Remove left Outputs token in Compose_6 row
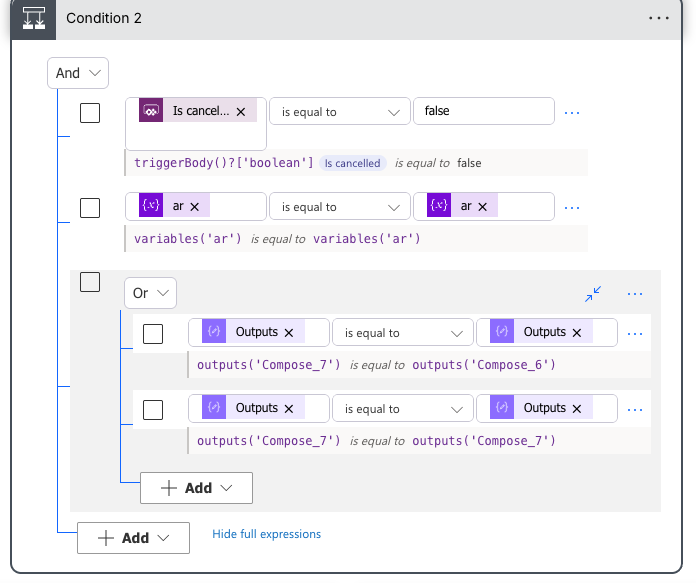 (x=289, y=333)
